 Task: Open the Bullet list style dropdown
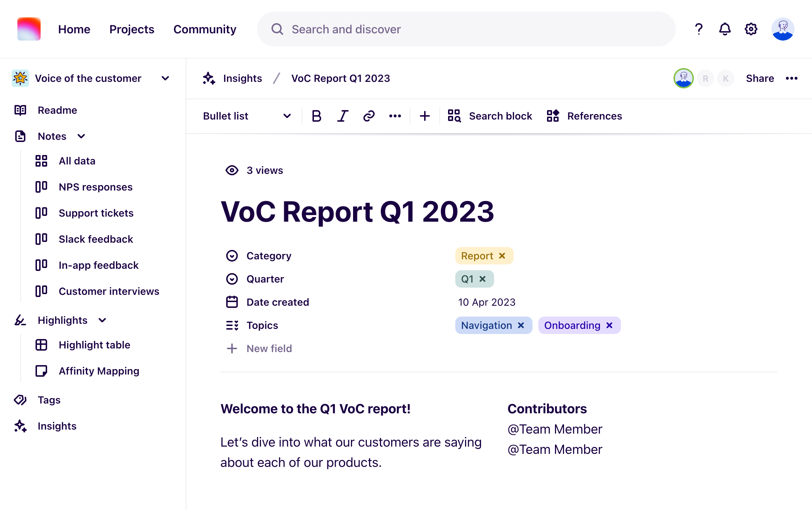[287, 116]
